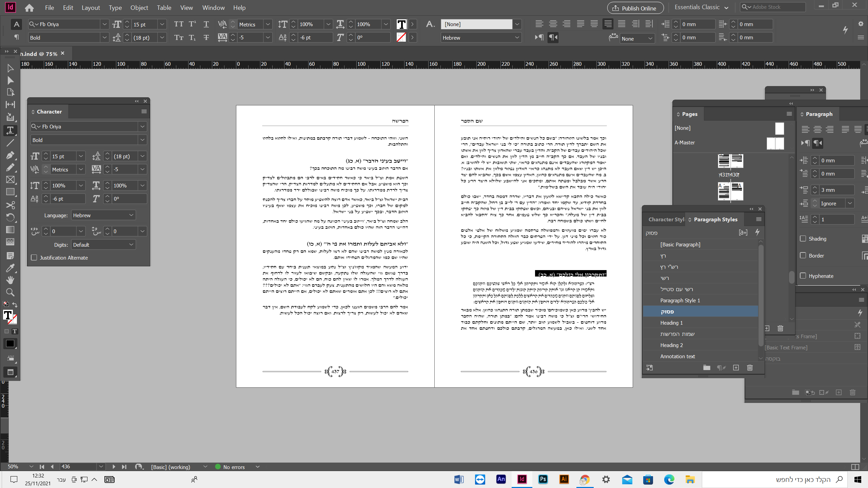Toggle the Shading checkbox
This screenshot has width=868, height=488.
(803, 239)
